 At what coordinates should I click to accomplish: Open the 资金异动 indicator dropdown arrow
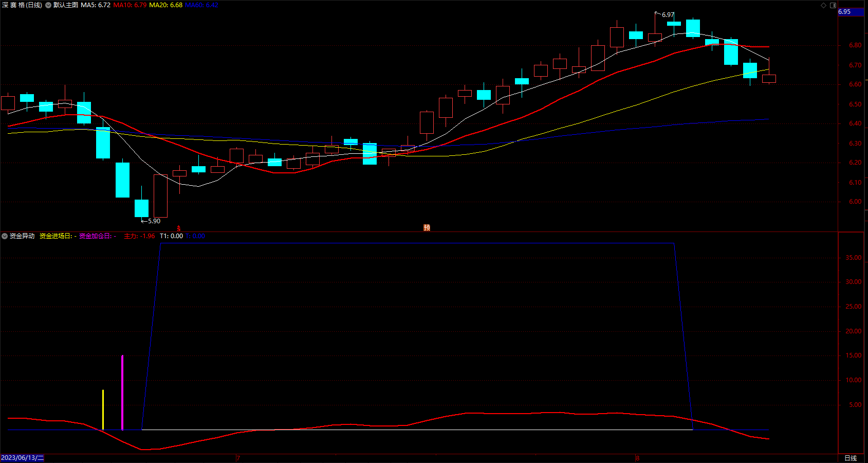click(x=5, y=236)
